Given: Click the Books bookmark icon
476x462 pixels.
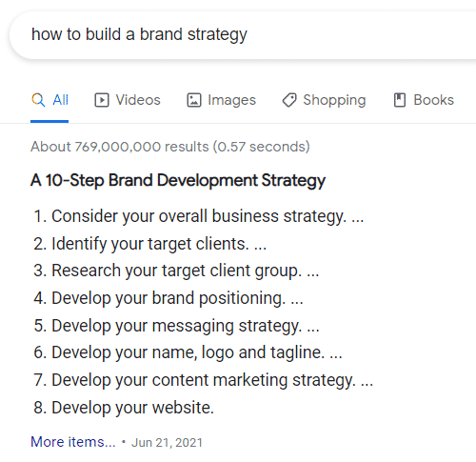Looking at the screenshot, I should tap(400, 100).
